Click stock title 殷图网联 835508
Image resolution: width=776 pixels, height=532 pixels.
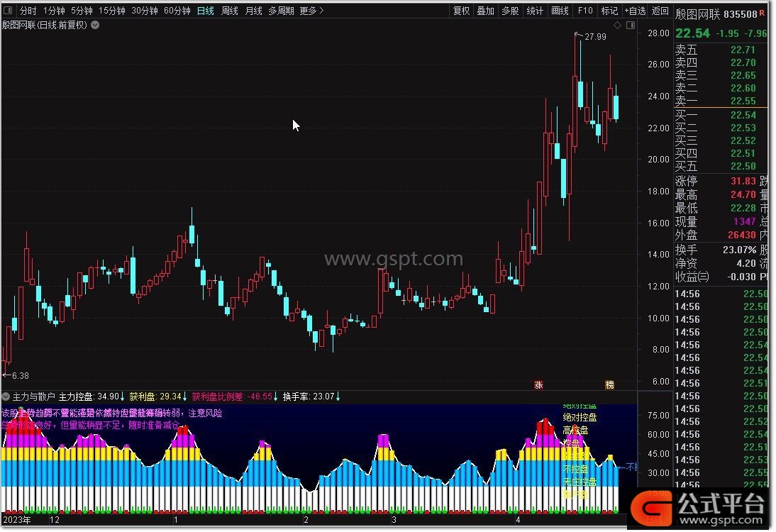point(716,14)
